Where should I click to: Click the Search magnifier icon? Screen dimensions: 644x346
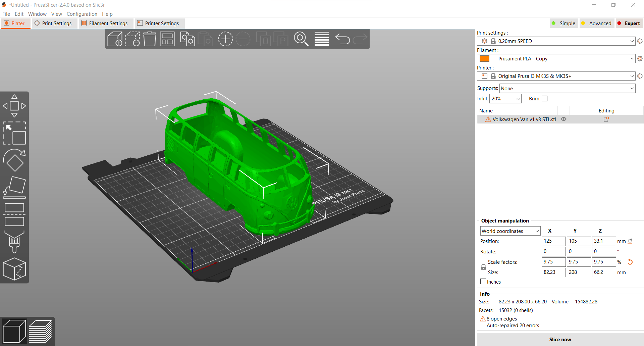(301, 39)
